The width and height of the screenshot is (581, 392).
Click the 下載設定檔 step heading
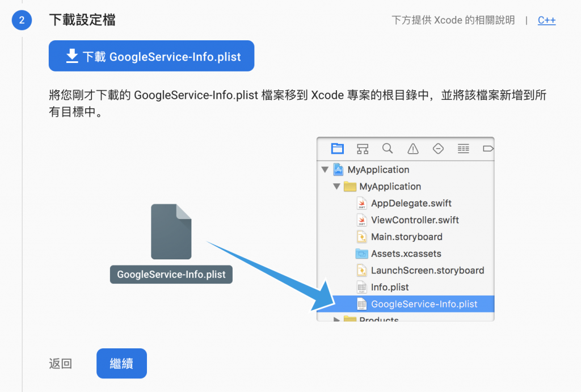click(x=82, y=20)
